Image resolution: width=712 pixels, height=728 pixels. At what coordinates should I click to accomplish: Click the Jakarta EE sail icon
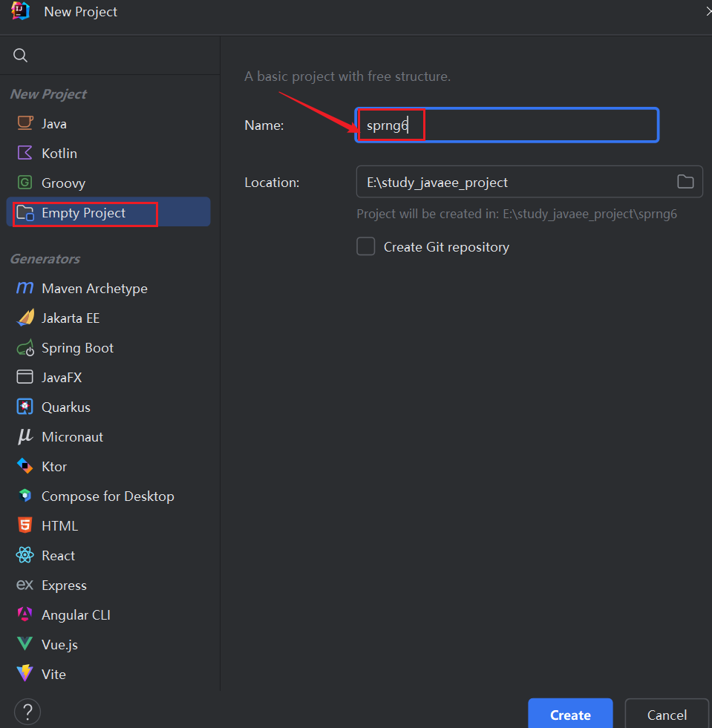pos(25,318)
